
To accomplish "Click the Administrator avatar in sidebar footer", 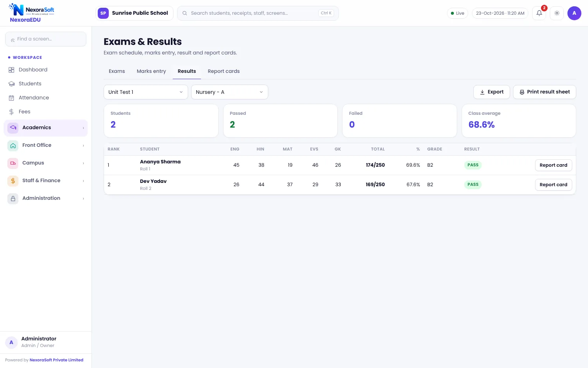I will click(x=11, y=342).
